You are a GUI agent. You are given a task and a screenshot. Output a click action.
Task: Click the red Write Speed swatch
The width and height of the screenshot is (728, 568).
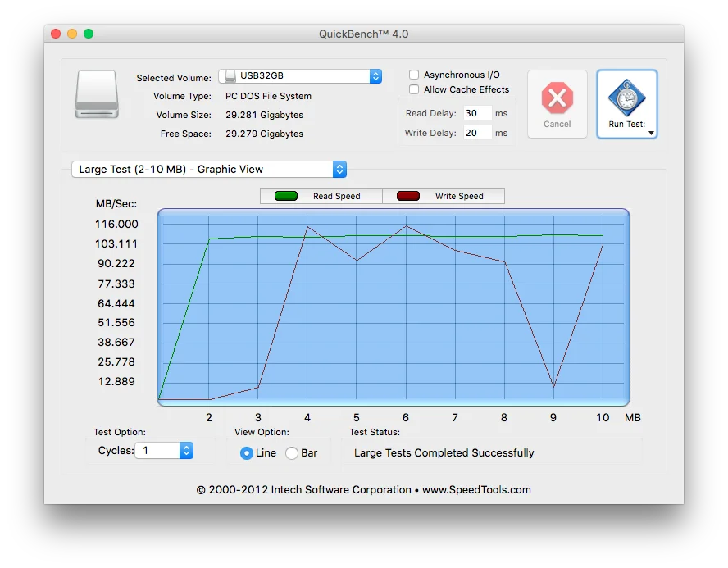coord(408,196)
